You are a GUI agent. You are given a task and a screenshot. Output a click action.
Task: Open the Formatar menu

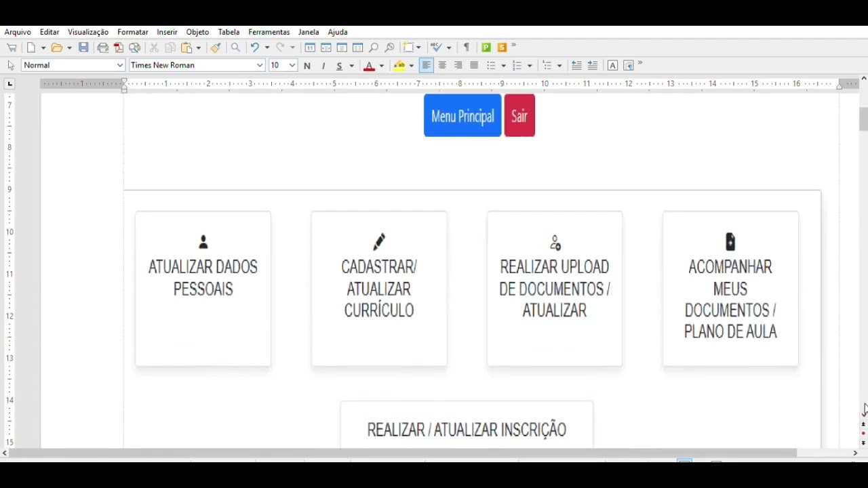coord(133,32)
